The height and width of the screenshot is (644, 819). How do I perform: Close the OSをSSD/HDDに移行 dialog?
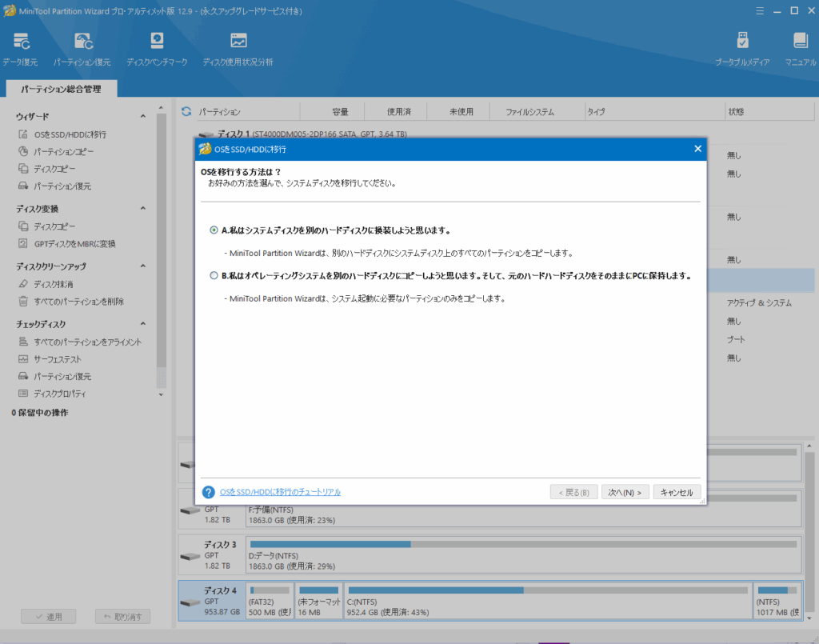point(697,149)
